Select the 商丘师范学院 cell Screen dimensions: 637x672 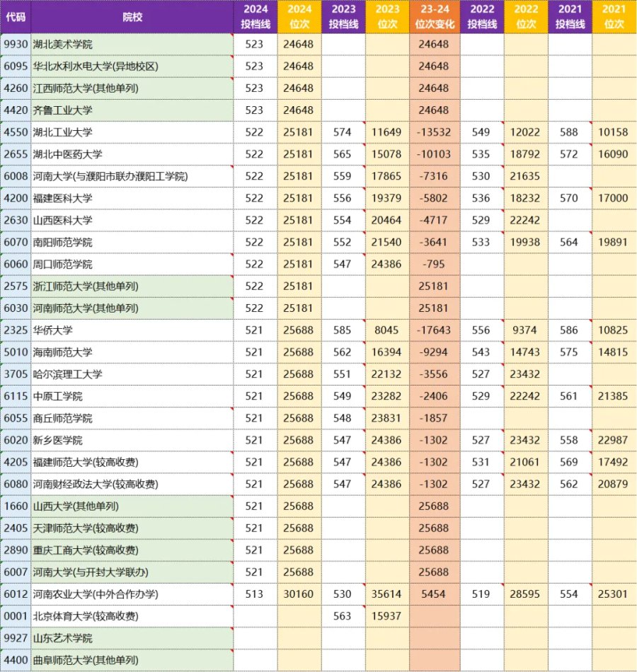pyautogui.click(x=132, y=418)
